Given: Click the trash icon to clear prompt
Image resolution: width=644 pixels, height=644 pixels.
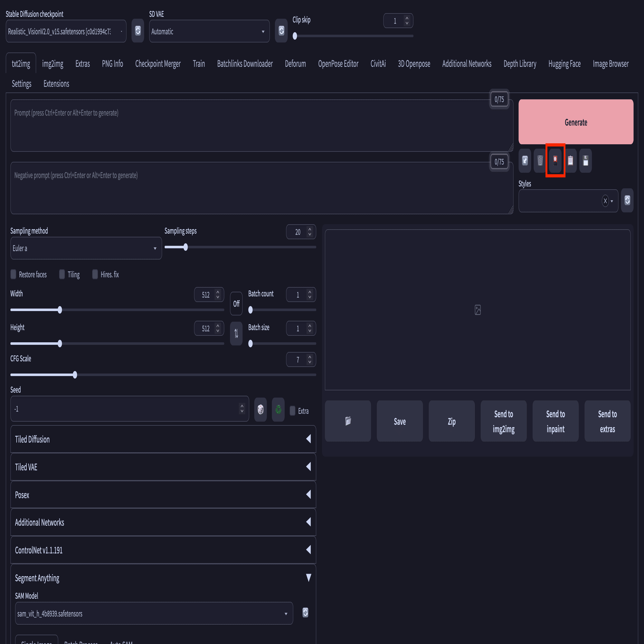Looking at the screenshot, I should pos(540,161).
